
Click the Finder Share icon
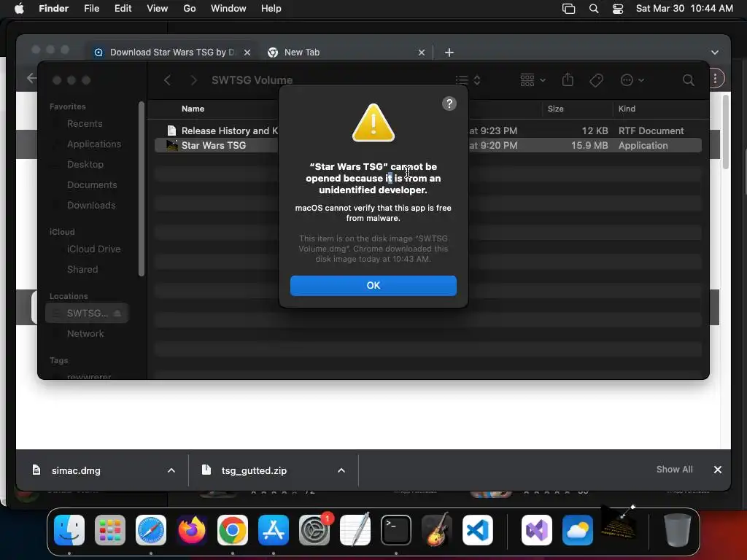568,79
